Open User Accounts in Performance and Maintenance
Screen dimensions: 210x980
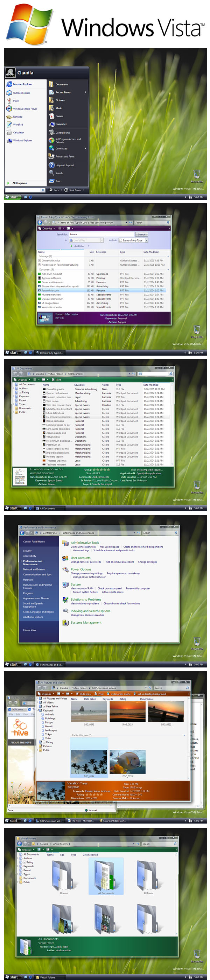[80, 558]
